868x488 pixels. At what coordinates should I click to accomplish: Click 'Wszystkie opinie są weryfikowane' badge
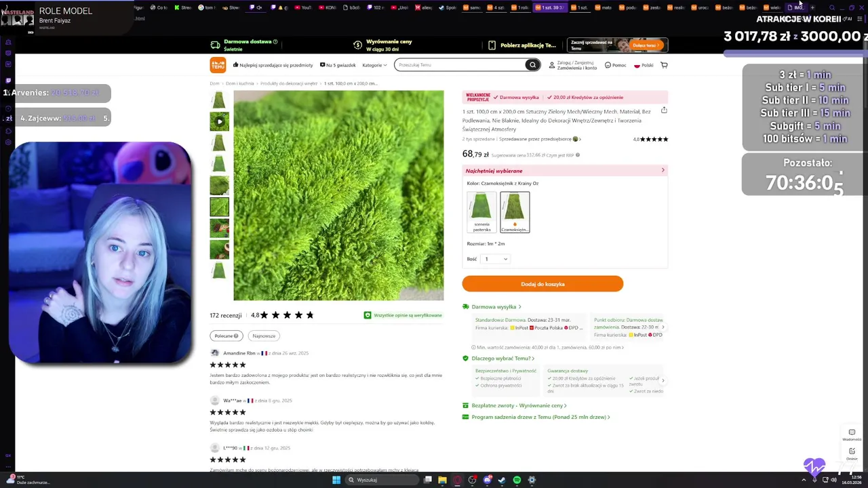[x=403, y=315]
